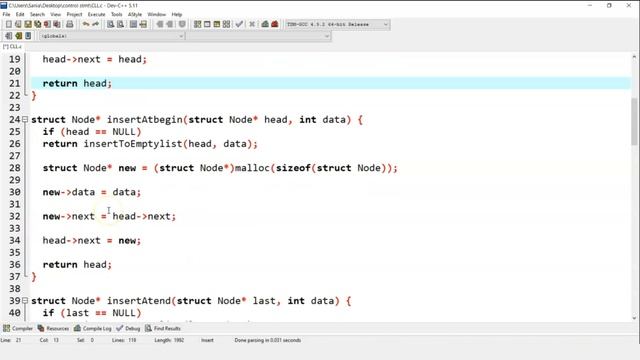
Task: Click the green arrow icon on the second toolbar row
Action: 18,36
